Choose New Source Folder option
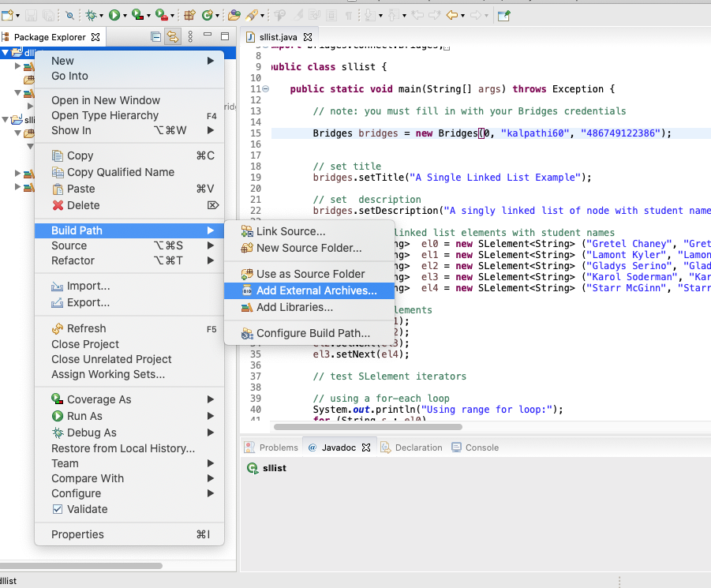The width and height of the screenshot is (711, 588). coord(309,248)
